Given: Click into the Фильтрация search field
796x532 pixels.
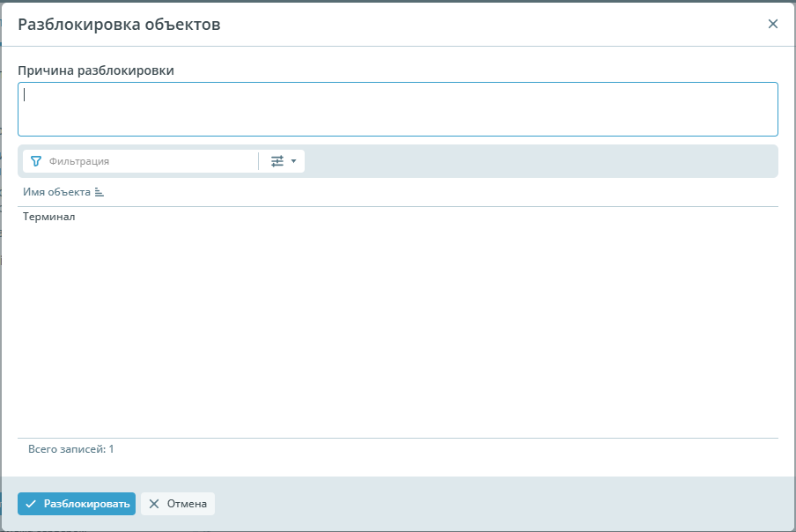Looking at the screenshot, I should (x=150, y=161).
